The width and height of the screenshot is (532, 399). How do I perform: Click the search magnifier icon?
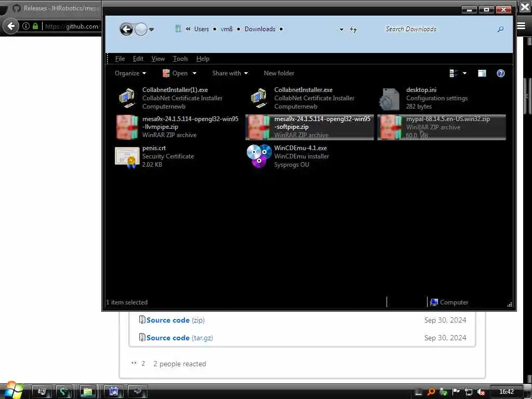[x=500, y=30]
